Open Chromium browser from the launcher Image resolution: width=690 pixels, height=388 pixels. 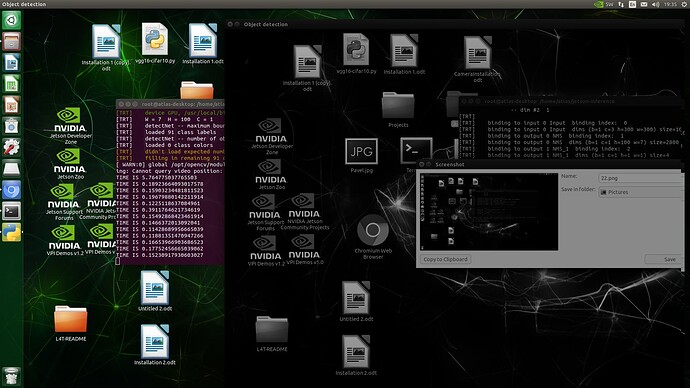(x=11, y=190)
